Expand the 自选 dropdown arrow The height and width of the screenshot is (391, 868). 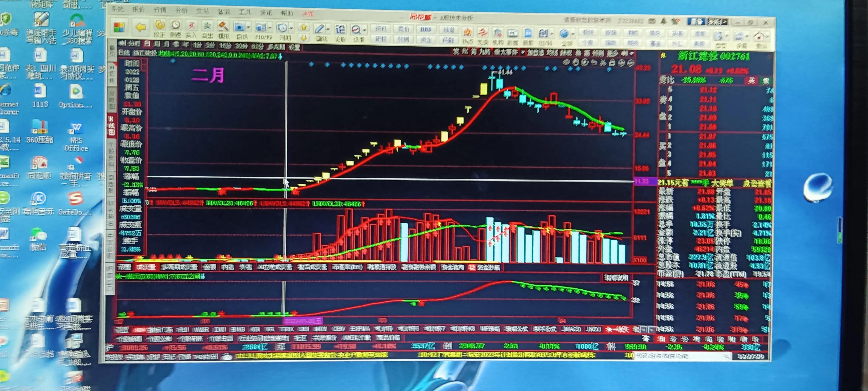click(248, 27)
